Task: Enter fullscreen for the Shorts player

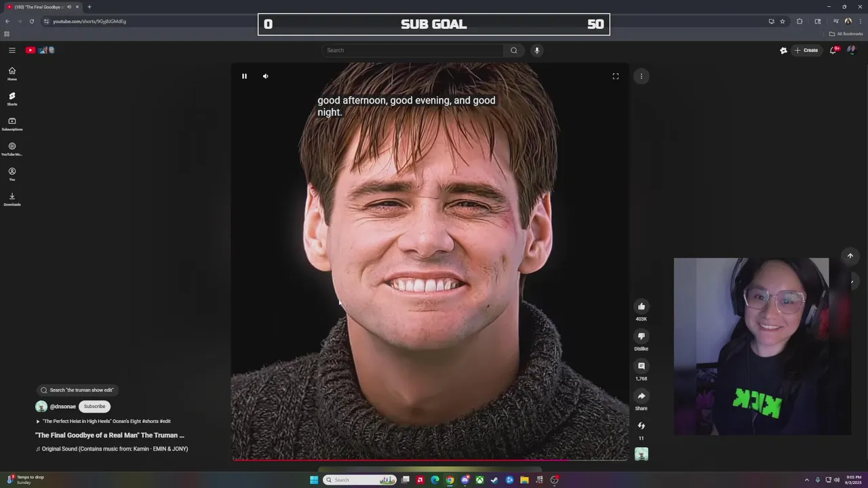Action: [x=616, y=76]
